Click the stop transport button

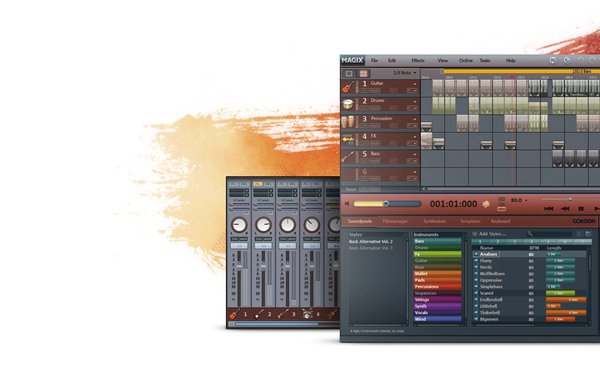tap(581, 209)
